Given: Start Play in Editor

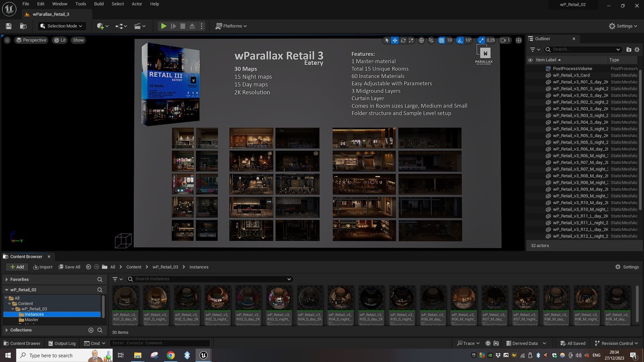Looking at the screenshot, I should coord(164,26).
